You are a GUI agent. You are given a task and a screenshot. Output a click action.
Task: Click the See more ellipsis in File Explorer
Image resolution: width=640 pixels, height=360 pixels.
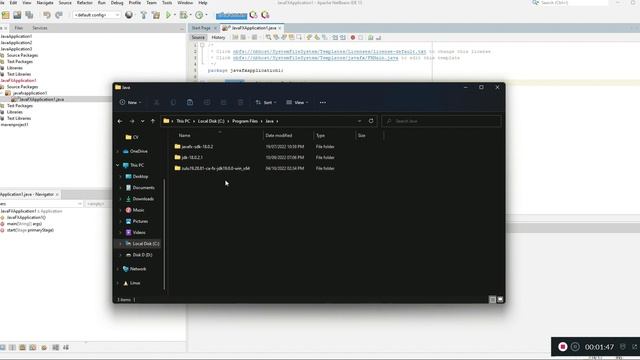[323, 102]
